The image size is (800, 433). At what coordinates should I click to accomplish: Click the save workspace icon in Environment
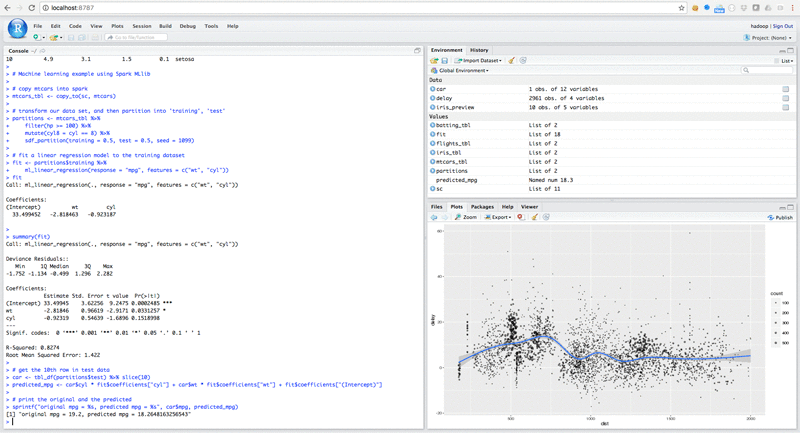pyautogui.click(x=445, y=61)
